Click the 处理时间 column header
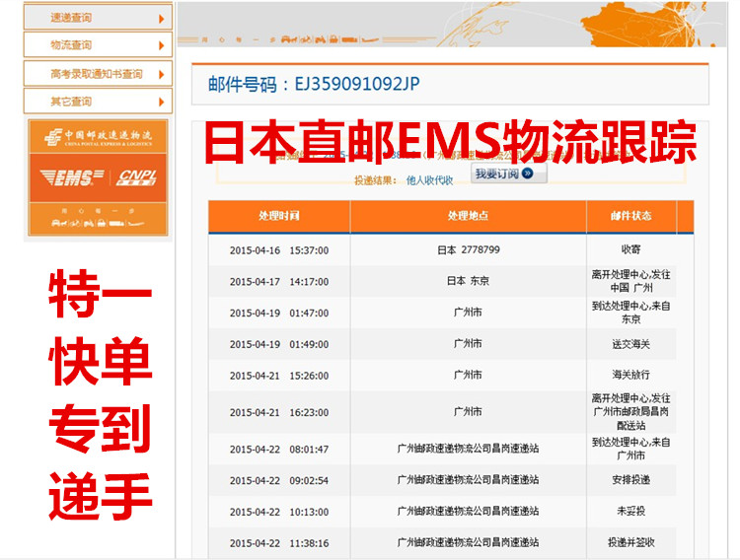Viewport: 740px width, 560px height. [278, 216]
